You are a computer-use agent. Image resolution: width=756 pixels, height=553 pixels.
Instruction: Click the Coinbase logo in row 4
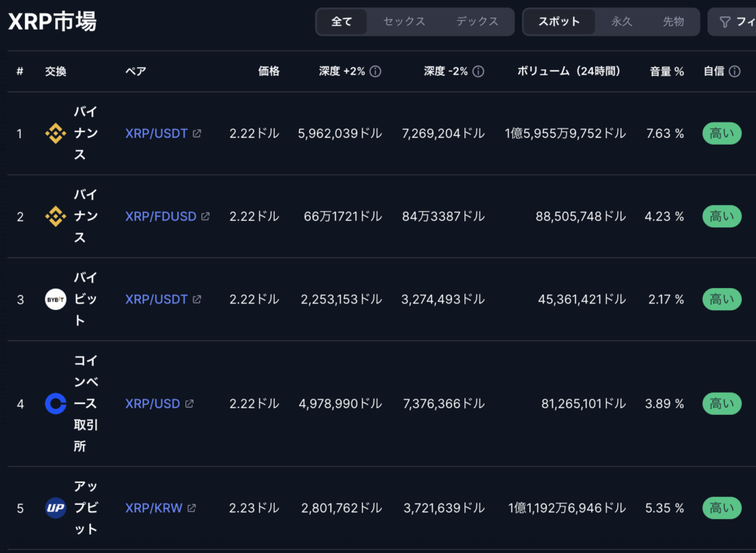pos(55,404)
